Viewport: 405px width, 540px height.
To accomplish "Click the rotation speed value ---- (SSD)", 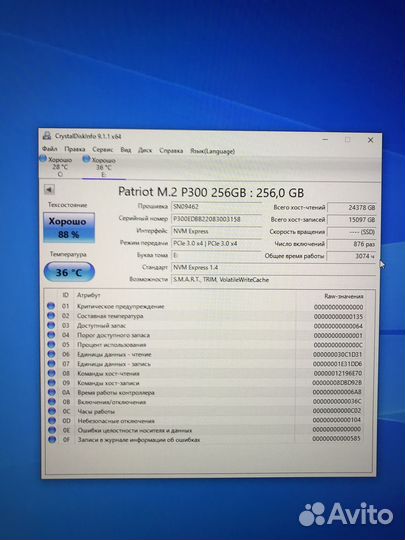I will point(352,232).
